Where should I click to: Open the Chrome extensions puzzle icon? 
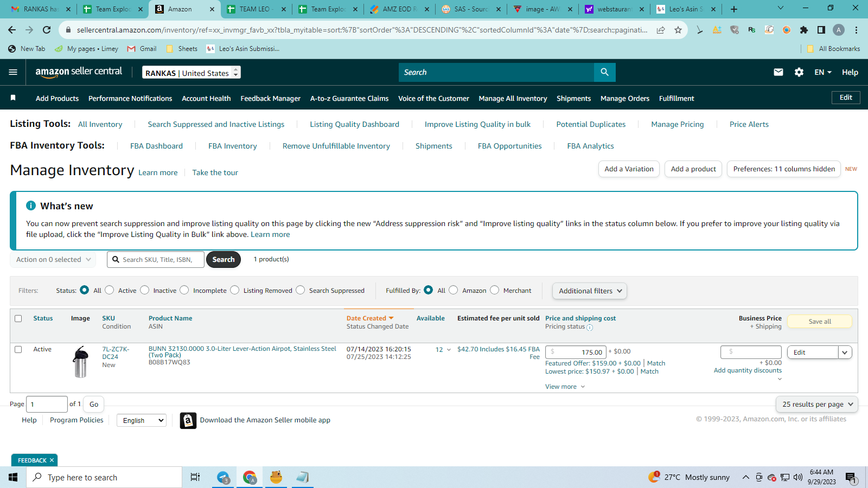click(x=804, y=30)
